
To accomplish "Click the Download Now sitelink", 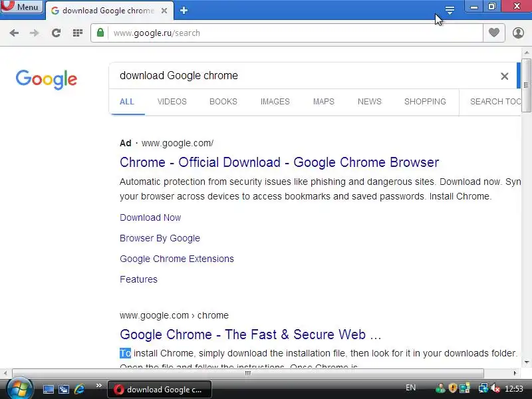I will pos(150,217).
